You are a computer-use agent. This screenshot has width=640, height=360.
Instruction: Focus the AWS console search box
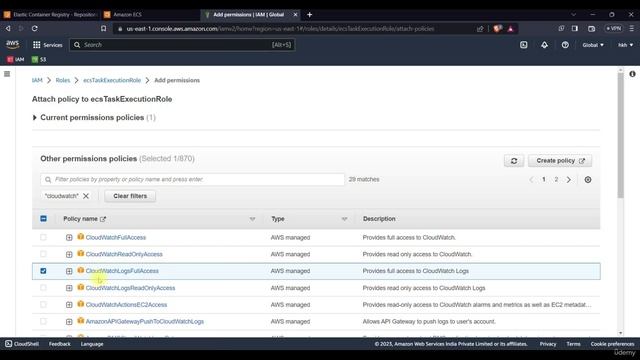[182, 45]
